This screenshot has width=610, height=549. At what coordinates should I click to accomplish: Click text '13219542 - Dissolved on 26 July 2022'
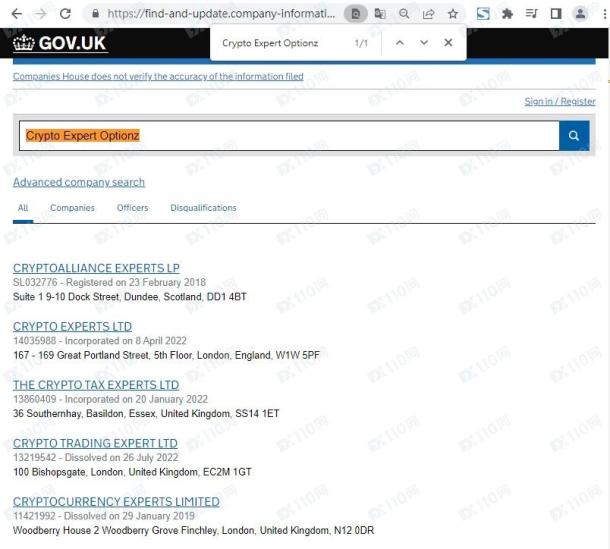(96, 458)
